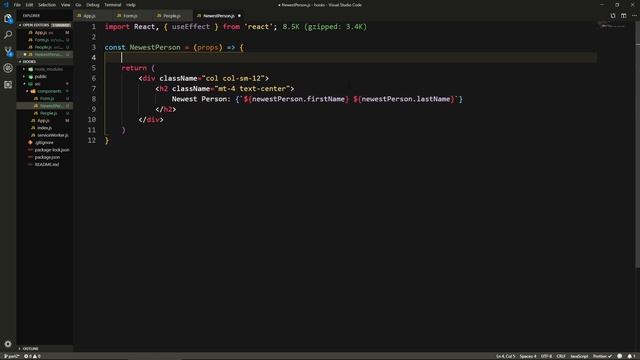This screenshot has height=360, width=640.
Task: Switch to the People.js editor tab
Action: click(173, 16)
